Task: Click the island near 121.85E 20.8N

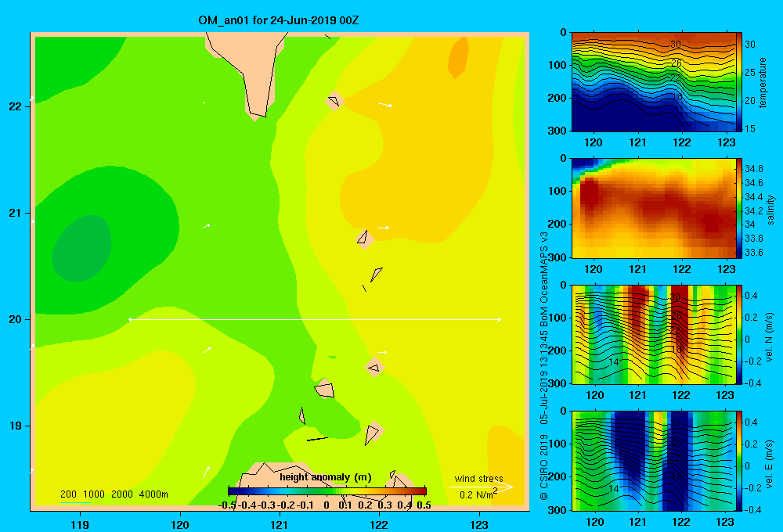Action: 365,239
